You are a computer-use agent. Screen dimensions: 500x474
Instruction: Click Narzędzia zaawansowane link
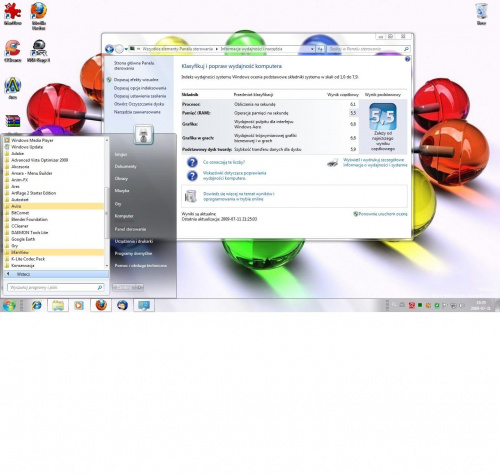coord(137,112)
